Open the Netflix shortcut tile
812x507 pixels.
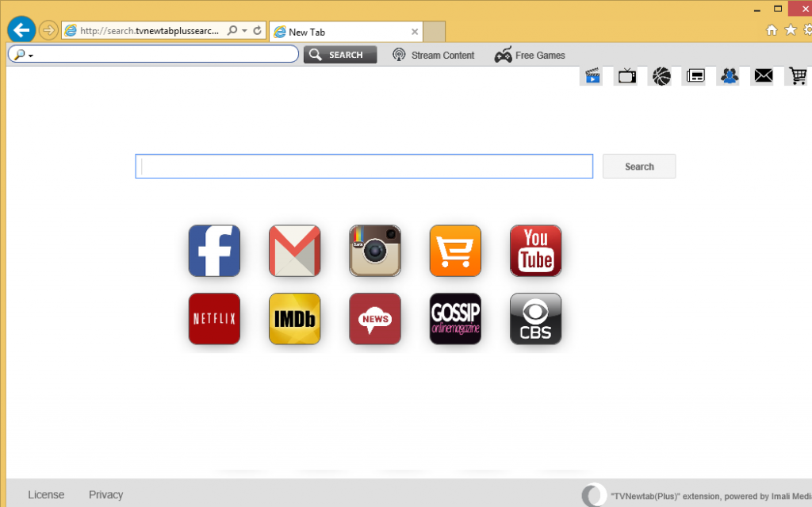(214, 319)
